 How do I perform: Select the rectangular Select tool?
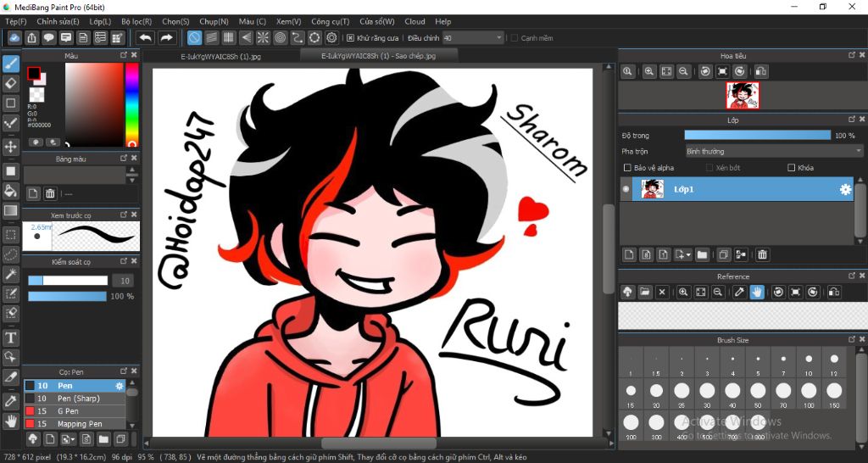coord(10,235)
